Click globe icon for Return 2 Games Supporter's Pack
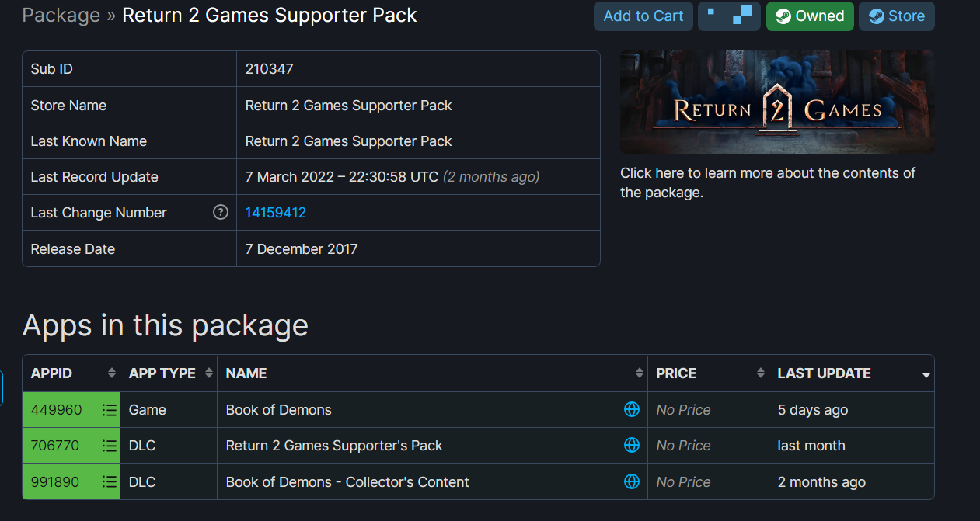 [x=632, y=445]
